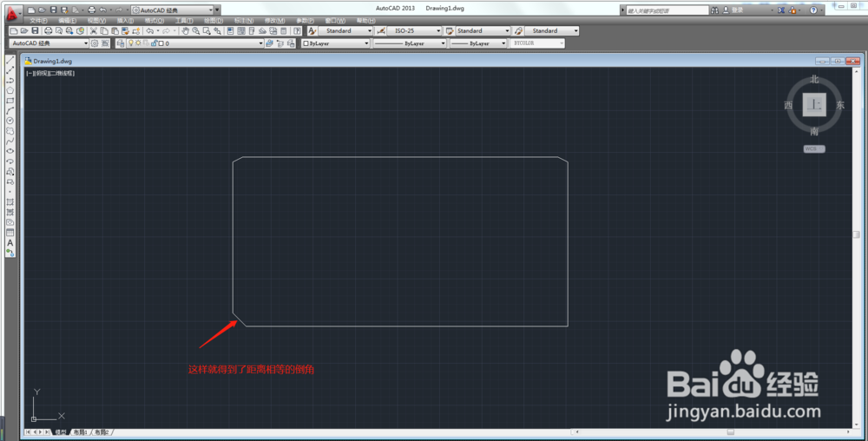The image size is (868, 441).
Task: Open the 视图(V) menu
Action: point(96,21)
